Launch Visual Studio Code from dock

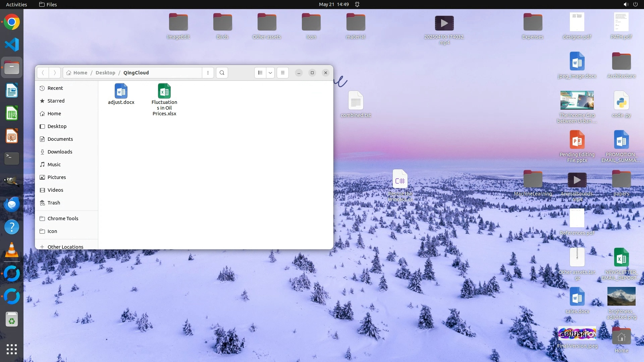click(x=12, y=45)
